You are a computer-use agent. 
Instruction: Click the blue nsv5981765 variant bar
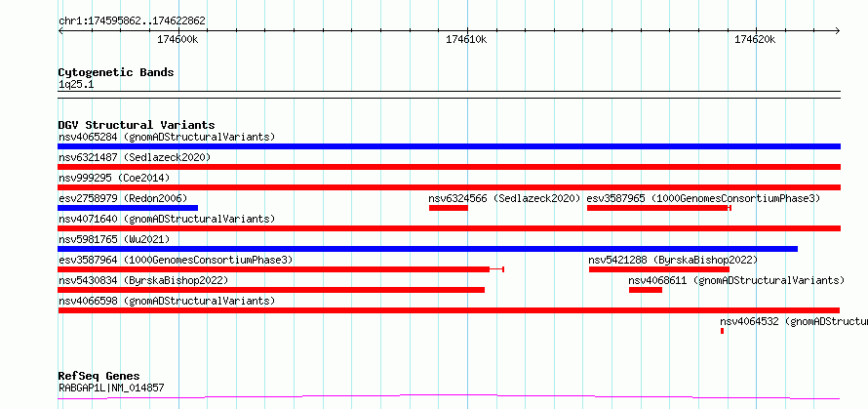[427, 249]
